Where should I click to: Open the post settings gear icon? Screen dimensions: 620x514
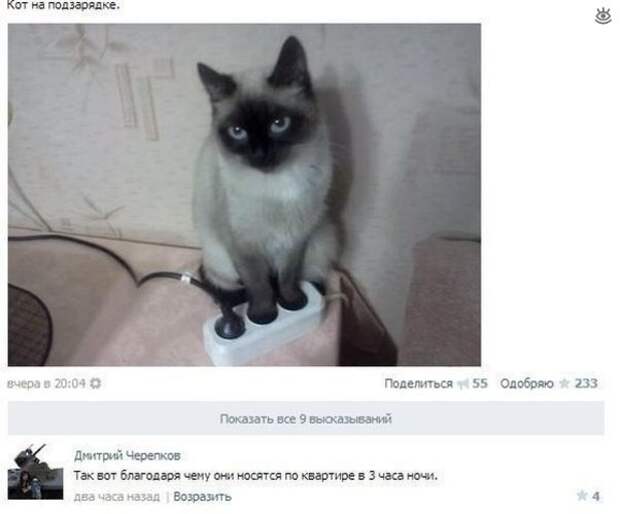point(95,383)
